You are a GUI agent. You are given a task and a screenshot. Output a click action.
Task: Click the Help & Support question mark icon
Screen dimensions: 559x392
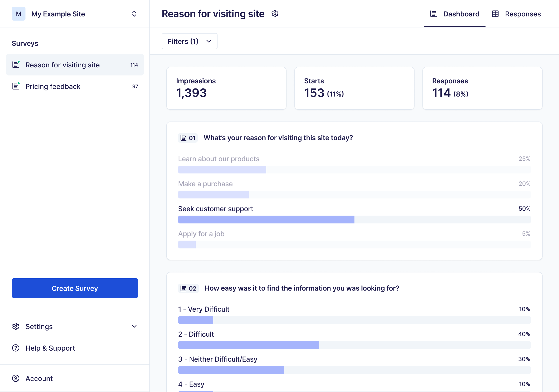(16, 348)
